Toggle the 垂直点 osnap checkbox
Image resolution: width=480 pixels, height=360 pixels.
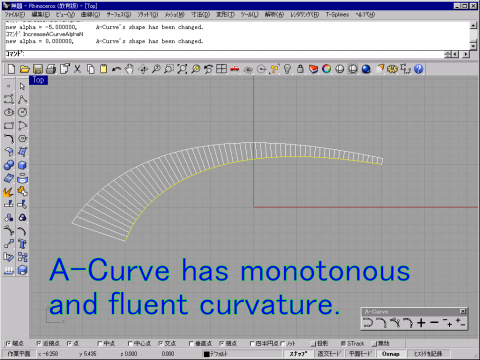click(191, 343)
